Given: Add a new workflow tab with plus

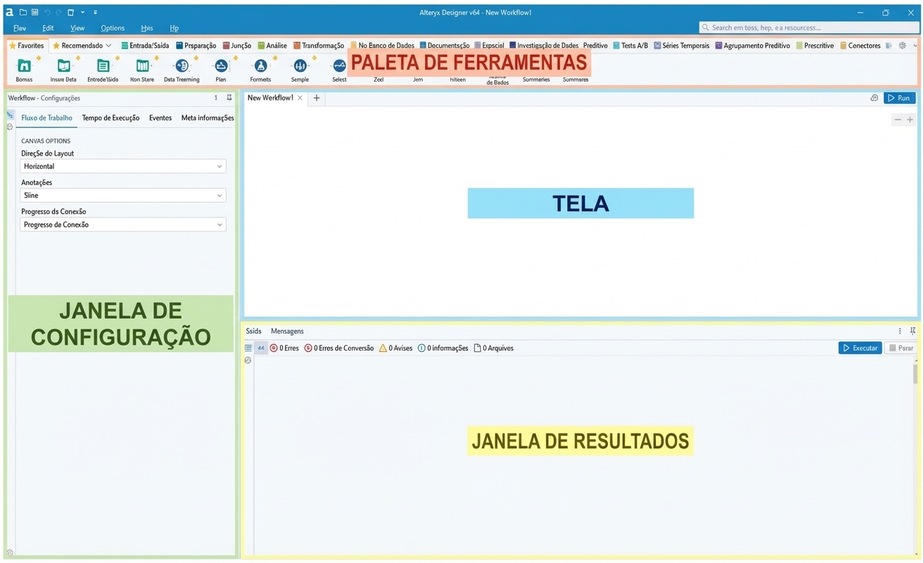Looking at the screenshot, I should 317,98.
